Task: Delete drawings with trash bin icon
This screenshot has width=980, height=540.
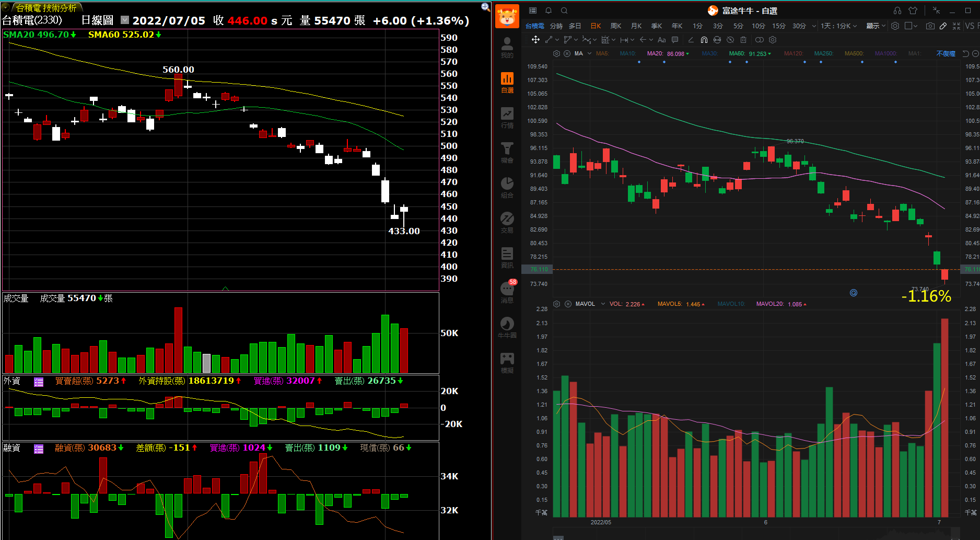Action: (743, 40)
